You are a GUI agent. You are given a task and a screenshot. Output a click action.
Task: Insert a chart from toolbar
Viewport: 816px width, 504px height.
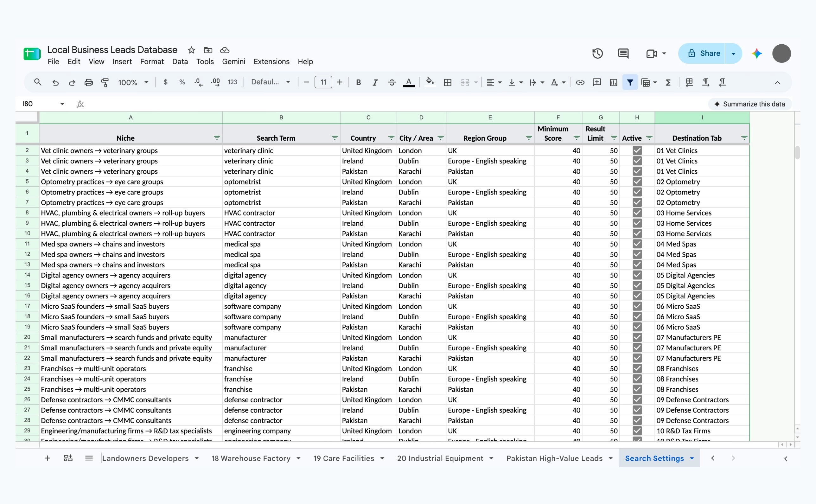[x=613, y=82]
